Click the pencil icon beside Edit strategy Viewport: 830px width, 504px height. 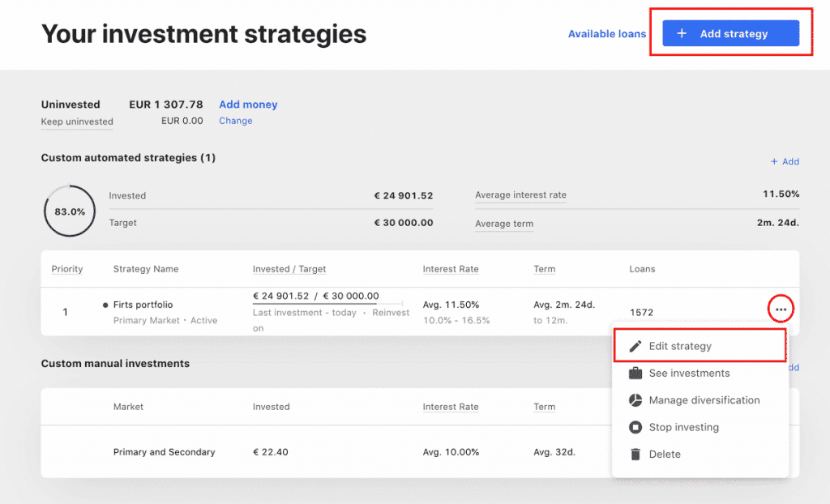click(x=635, y=346)
